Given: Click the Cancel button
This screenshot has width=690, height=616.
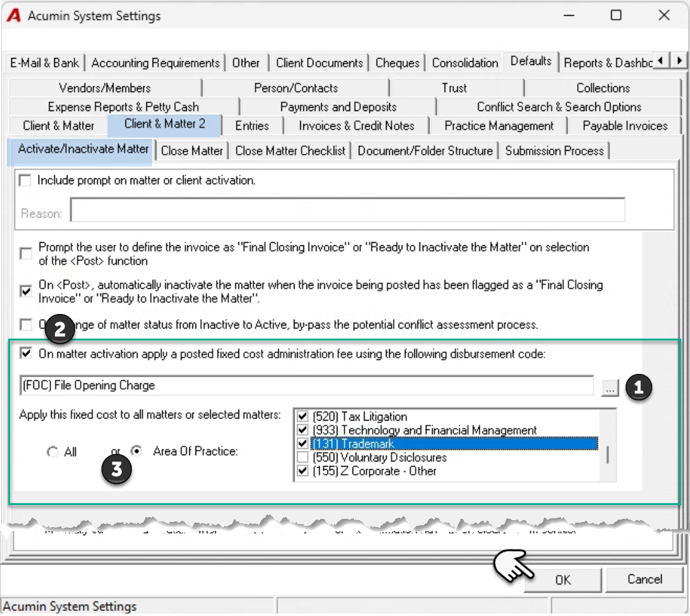Looking at the screenshot, I should 645,579.
